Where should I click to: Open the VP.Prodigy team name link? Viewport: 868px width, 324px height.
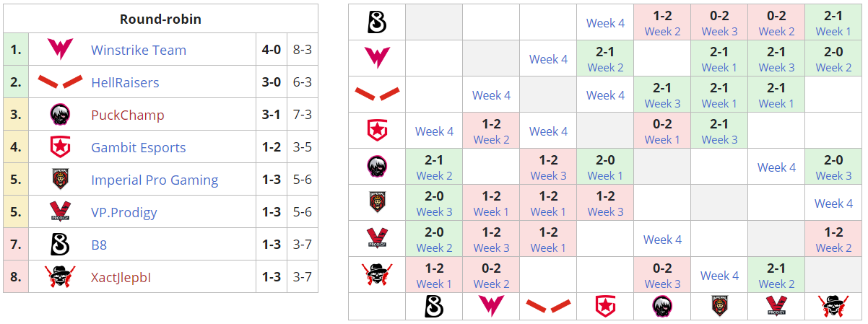(124, 213)
